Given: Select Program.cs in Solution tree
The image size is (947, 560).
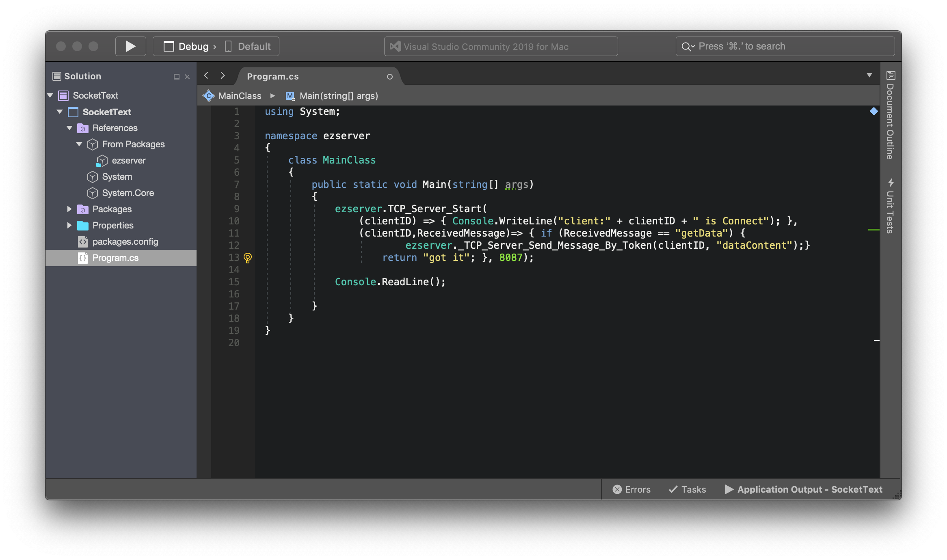Looking at the screenshot, I should tap(121, 258).
